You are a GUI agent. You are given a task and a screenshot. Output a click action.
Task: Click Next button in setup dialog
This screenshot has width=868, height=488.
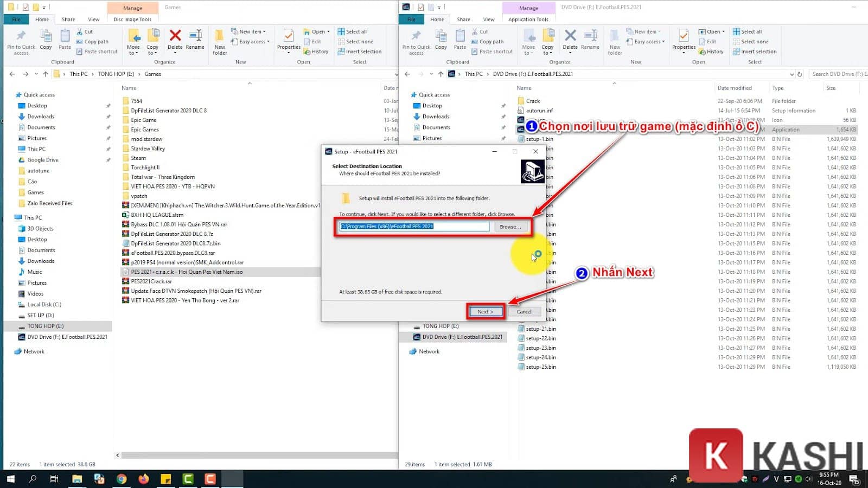pyautogui.click(x=485, y=312)
